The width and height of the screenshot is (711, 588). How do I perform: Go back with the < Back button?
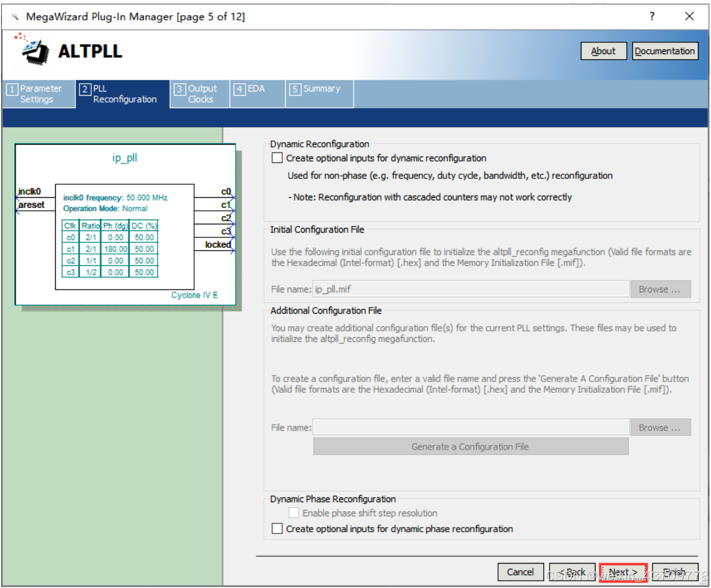(572, 572)
